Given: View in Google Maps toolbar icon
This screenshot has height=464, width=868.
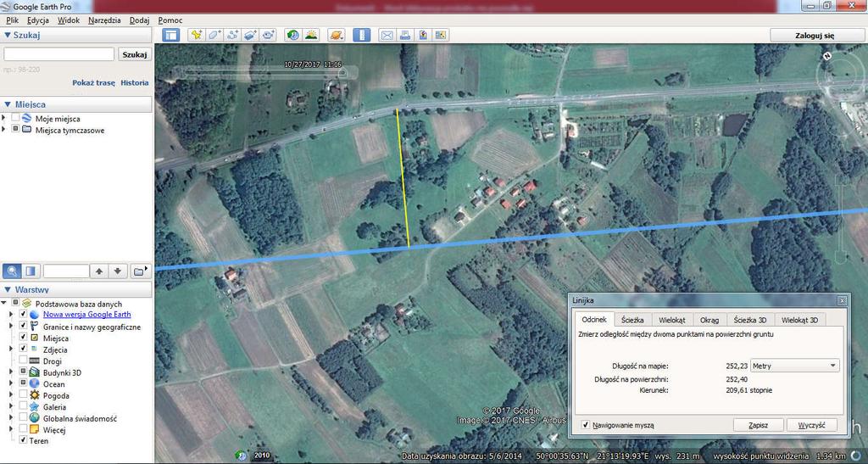Looking at the screenshot, I should coord(441,35).
